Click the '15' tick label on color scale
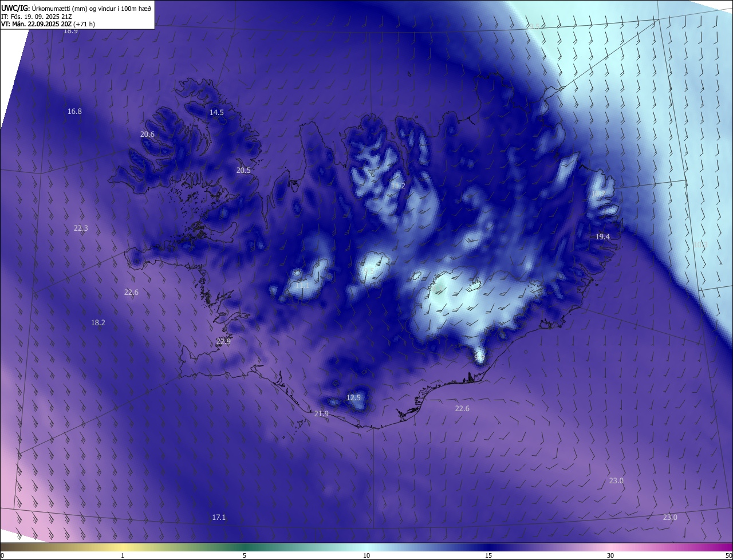 (488, 555)
